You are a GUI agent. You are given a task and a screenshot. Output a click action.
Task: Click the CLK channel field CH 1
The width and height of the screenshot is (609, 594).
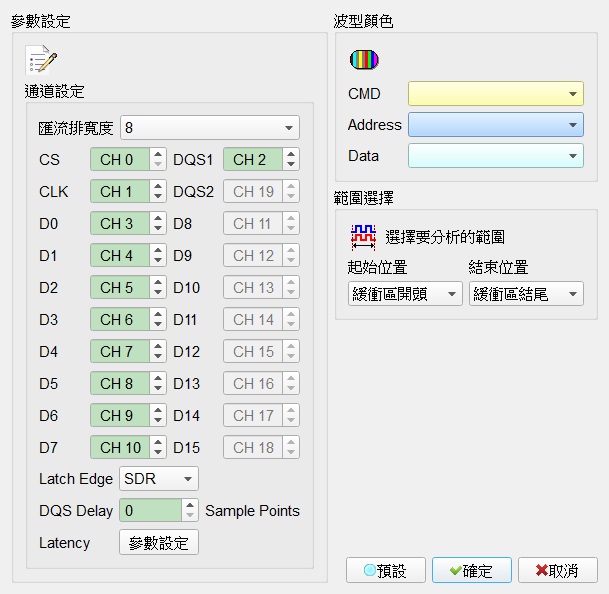120,191
